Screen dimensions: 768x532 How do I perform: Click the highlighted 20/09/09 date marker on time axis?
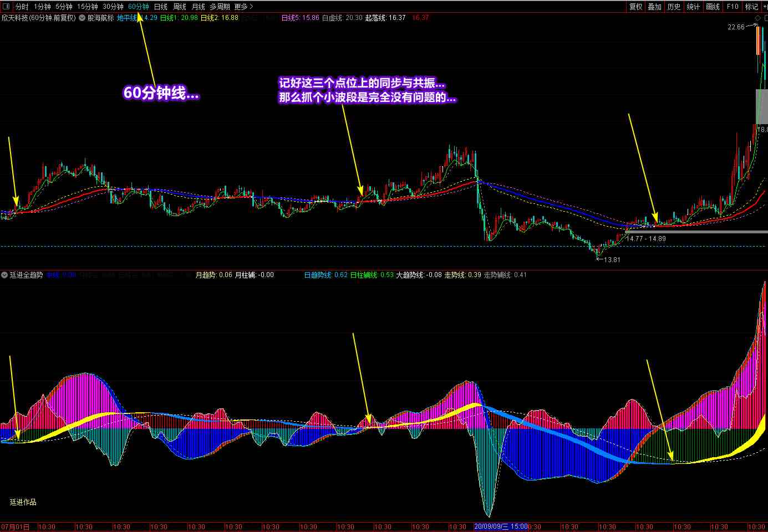click(501, 526)
